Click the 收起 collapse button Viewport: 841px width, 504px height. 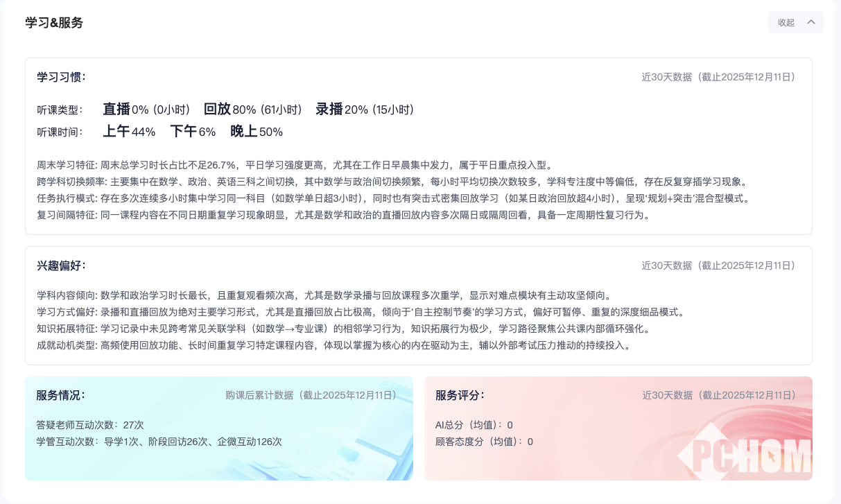[786, 22]
